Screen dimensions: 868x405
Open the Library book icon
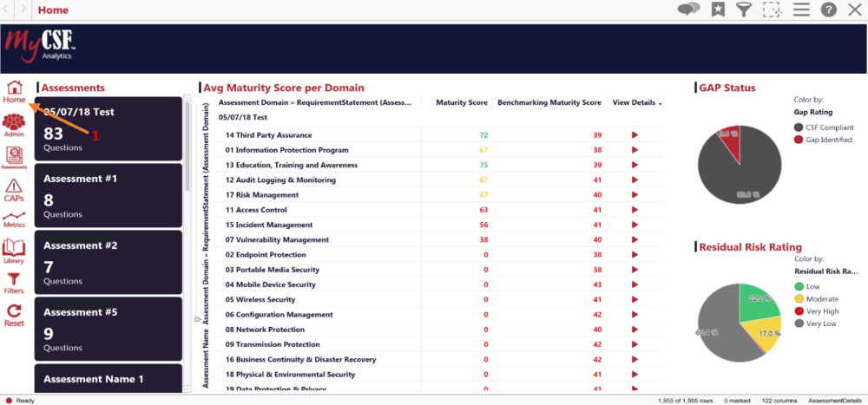(14, 251)
